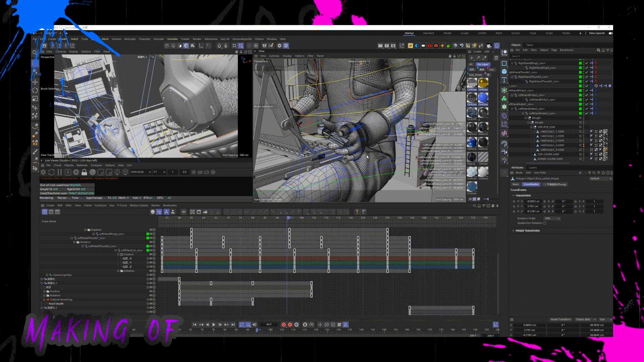Viewport: 644px width, 362px height.
Task: Open the MoGraph menu
Action: tap(130, 39)
